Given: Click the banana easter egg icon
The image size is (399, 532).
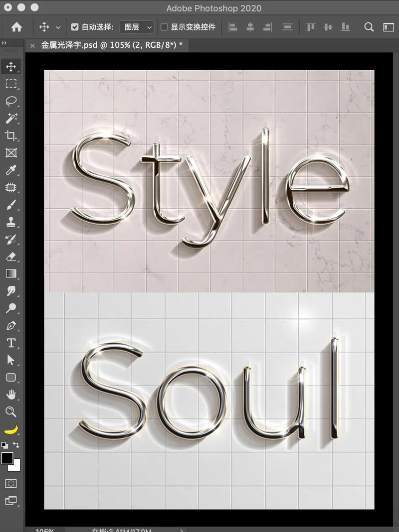Looking at the screenshot, I should point(11,429).
